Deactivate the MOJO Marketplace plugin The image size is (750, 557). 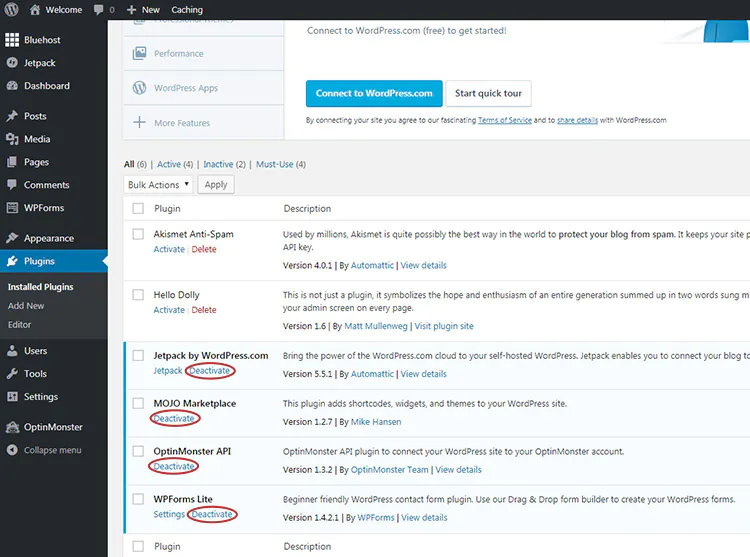click(174, 418)
